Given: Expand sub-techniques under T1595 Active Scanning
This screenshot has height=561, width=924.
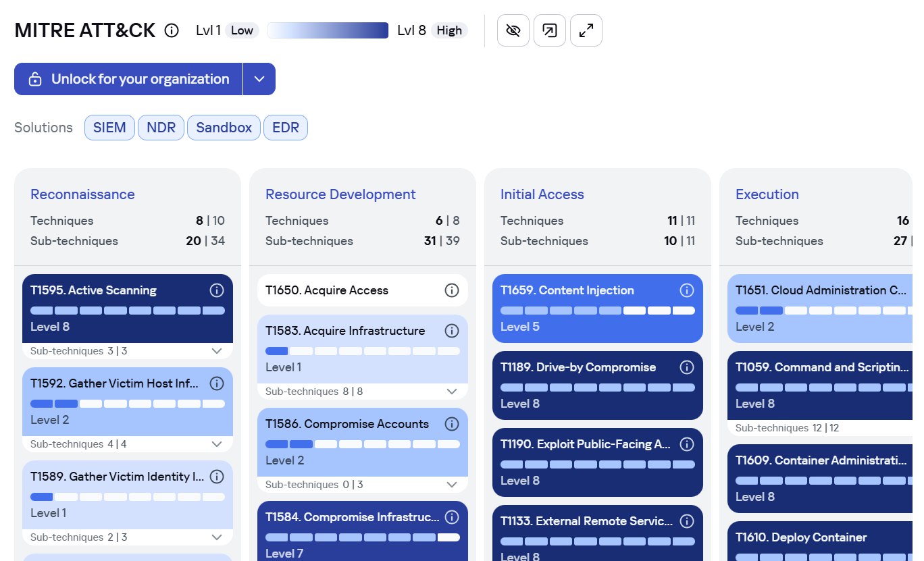Looking at the screenshot, I should pyautogui.click(x=217, y=351).
